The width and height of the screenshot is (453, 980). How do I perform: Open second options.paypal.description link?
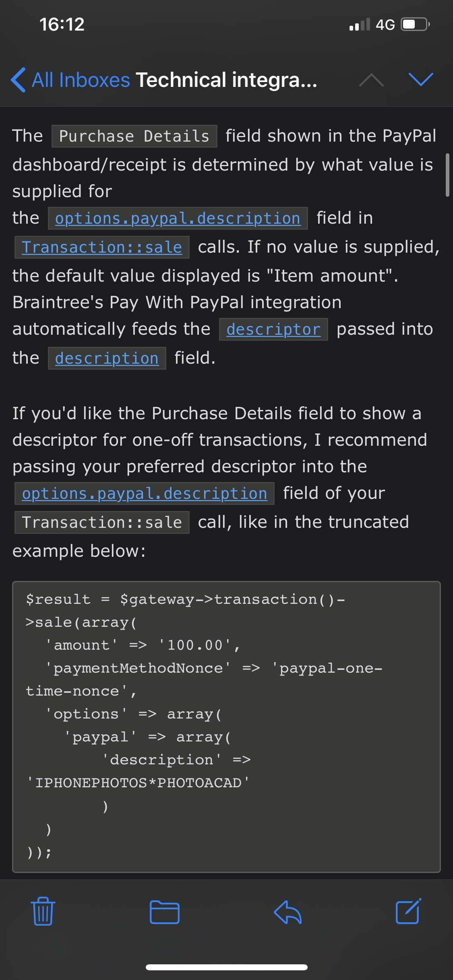click(x=145, y=493)
